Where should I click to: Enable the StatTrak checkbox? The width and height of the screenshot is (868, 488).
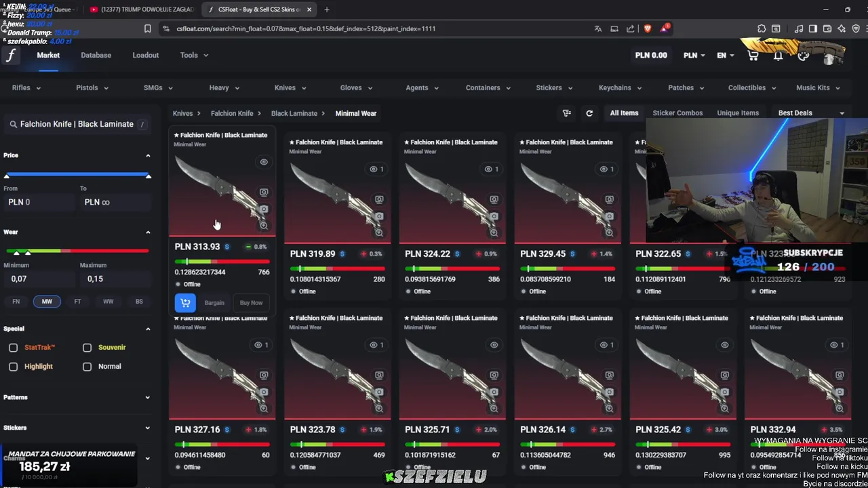pyautogui.click(x=13, y=348)
